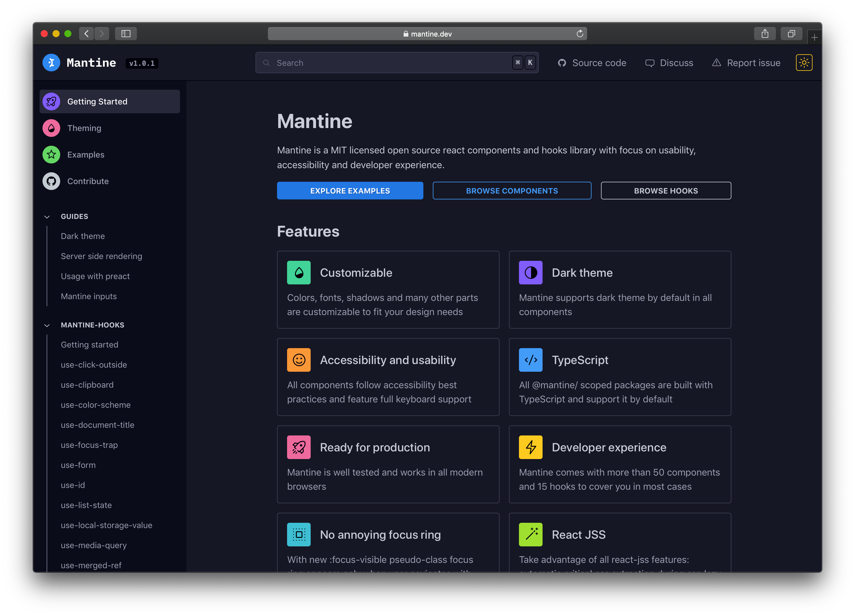Click the TypeScript code brackets icon
855x616 pixels.
click(x=530, y=360)
